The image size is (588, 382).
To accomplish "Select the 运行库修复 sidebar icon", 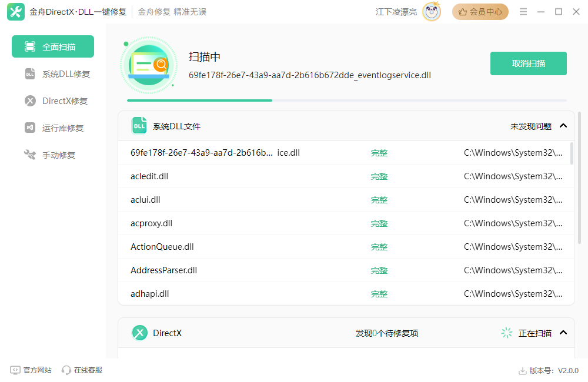I will pyautogui.click(x=30, y=128).
